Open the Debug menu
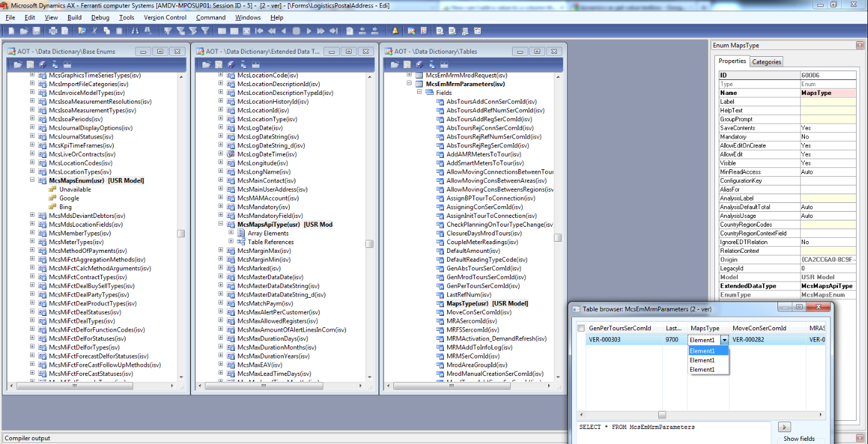Screen dimensions: 868x444 100,17
